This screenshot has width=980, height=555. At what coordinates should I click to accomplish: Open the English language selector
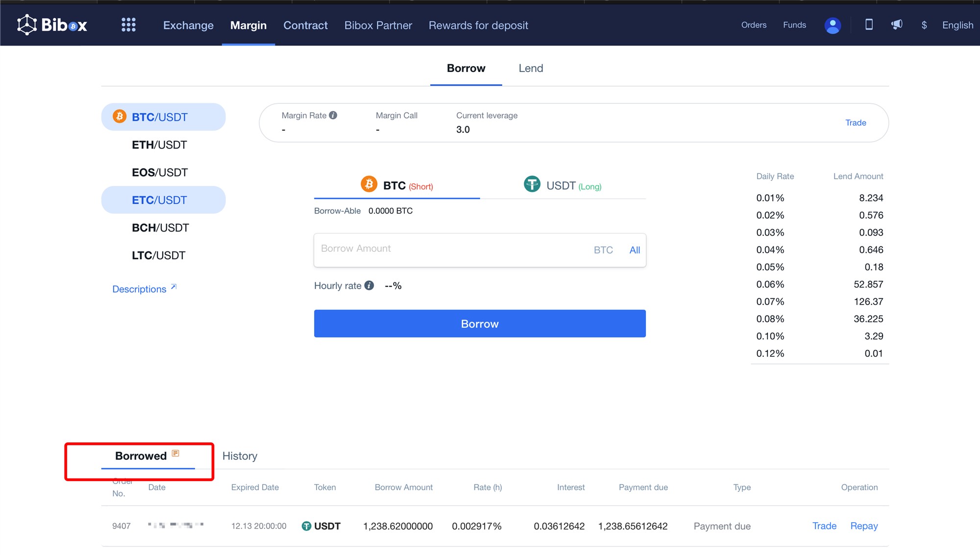pos(957,25)
